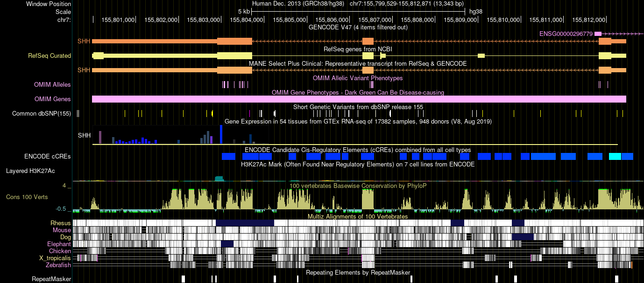Click the RepeatMasker track label
The height and width of the screenshot is (283, 644).
[x=51, y=279]
